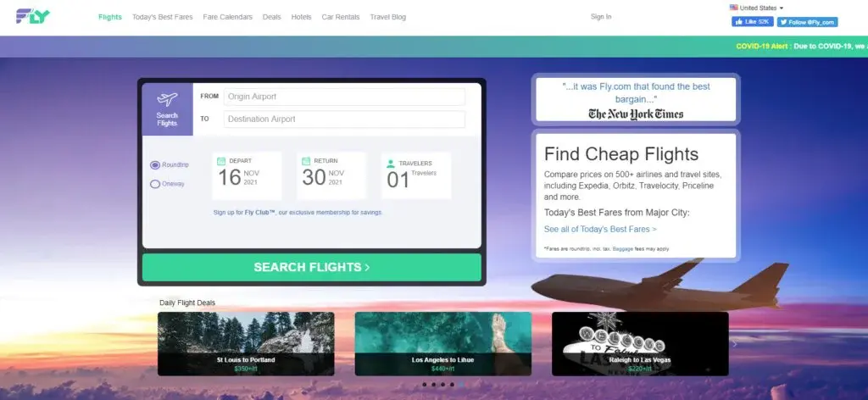Open the Travel Blog navigation item
Screen dimensions: 868x400
click(x=388, y=17)
